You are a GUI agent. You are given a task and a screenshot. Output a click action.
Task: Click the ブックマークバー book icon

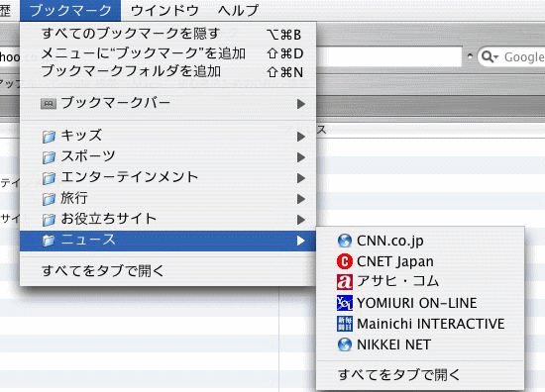tap(49, 104)
